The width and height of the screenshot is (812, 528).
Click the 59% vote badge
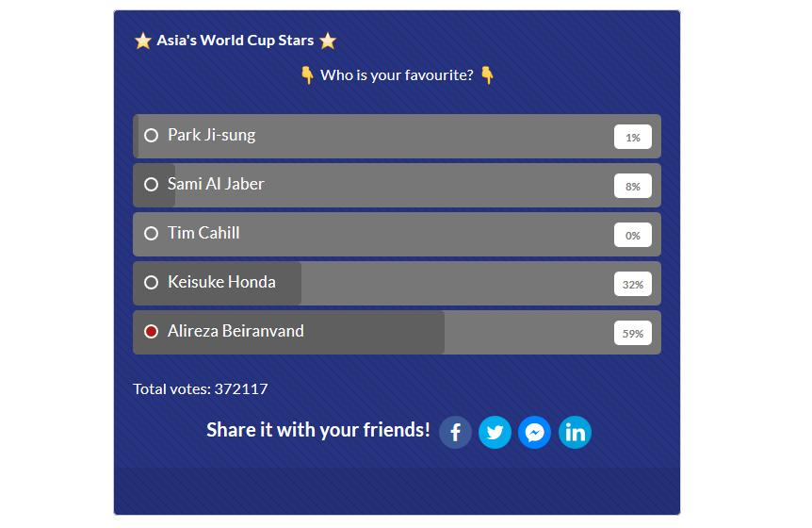[x=633, y=334]
